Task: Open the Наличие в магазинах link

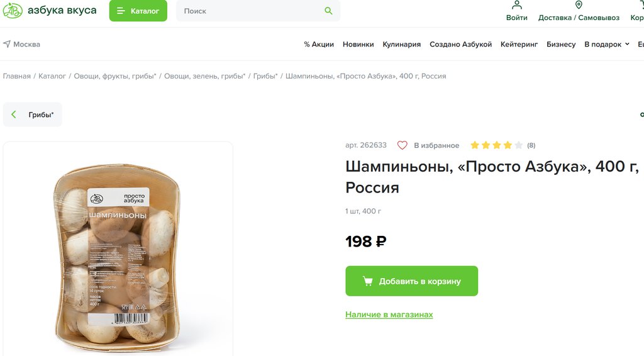Action: click(x=389, y=314)
